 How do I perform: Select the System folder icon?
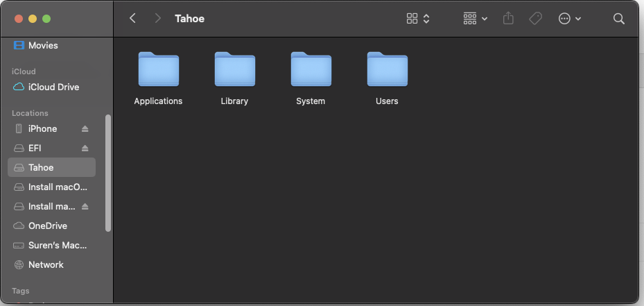coord(311,69)
